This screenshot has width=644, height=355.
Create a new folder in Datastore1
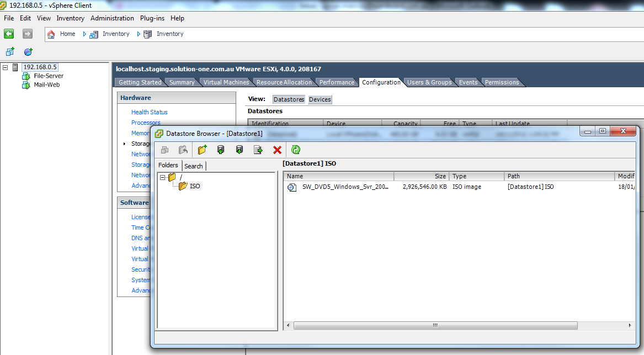(x=201, y=150)
